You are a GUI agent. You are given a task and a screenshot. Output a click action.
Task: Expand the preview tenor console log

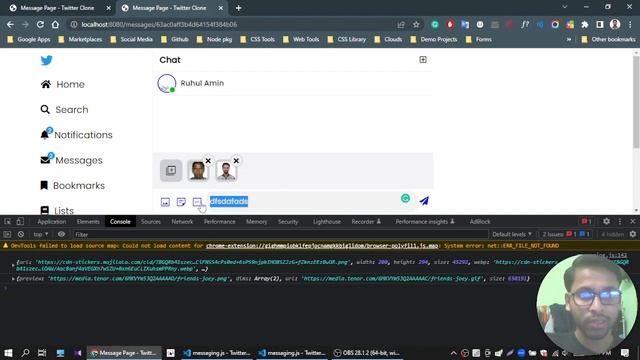pyautogui.click(x=13, y=278)
